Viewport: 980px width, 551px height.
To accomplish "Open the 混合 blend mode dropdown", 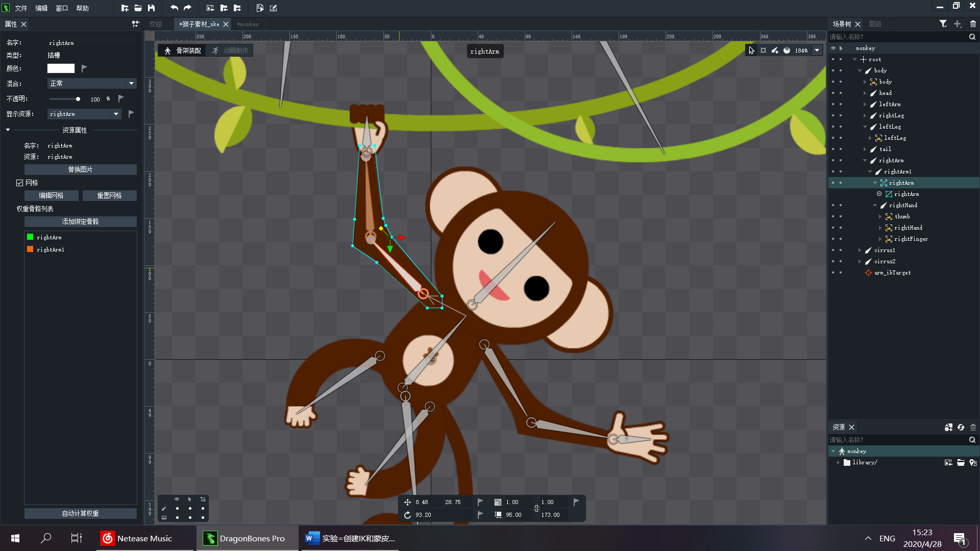I will coord(92,83).
